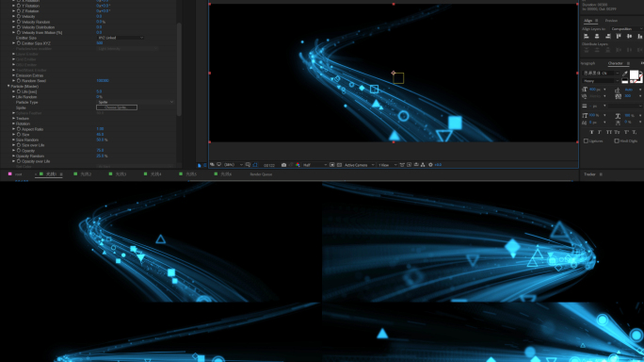The image size is (644, 362).
Task: Click the Faux Bold text style icon
Action: 591,132
